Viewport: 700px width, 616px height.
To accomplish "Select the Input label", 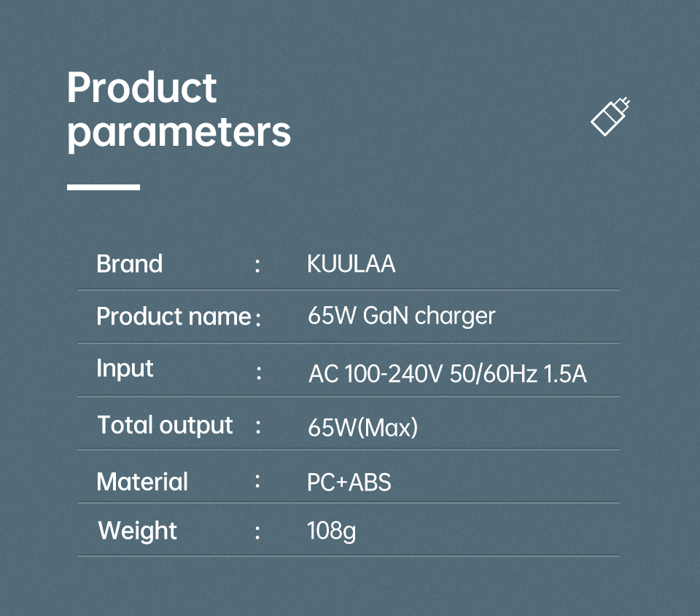I will [x=125, y=369].
